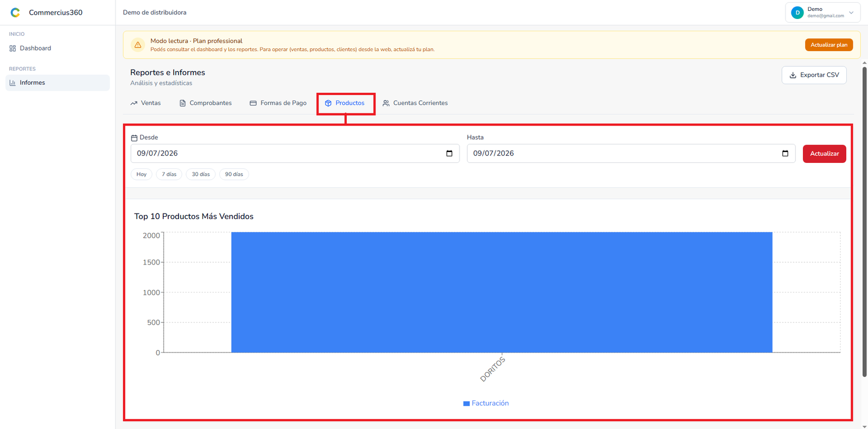
Task: Open the calendar picker in Hasta field
Action: pos(785,153)
